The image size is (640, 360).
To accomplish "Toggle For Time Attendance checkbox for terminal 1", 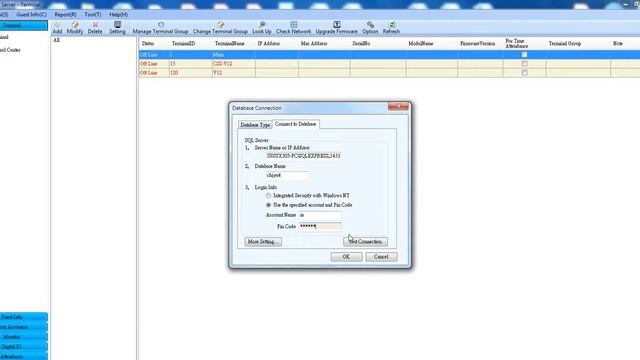I will (x=524, y=55).
